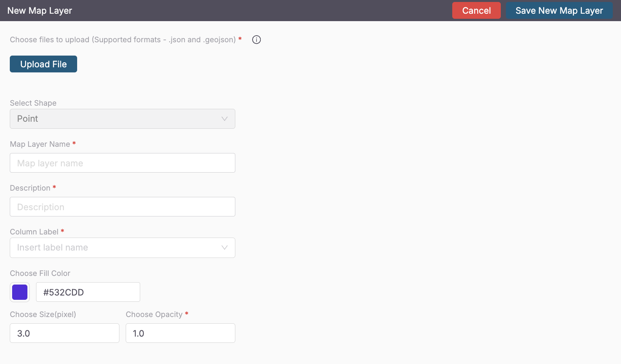Viewport: 621px width, 364px height.
Task: Click the Choose Opacity value field
Action: pyautogui.click(x=180, y=333)
